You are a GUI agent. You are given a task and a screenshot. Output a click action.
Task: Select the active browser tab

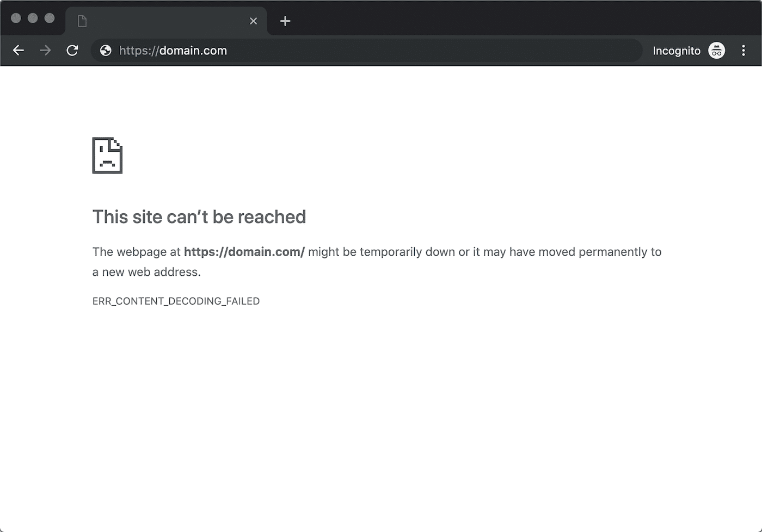(x=163, y=21)
